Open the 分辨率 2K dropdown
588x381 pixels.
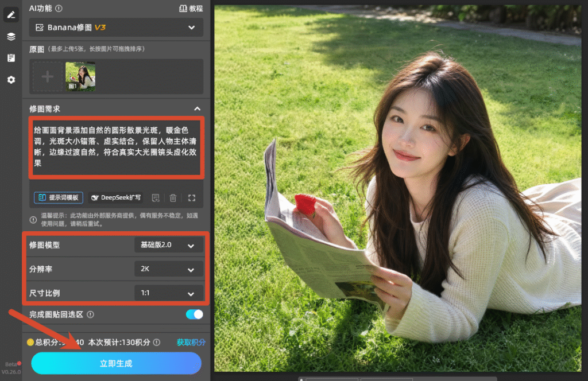coord(169,269)
